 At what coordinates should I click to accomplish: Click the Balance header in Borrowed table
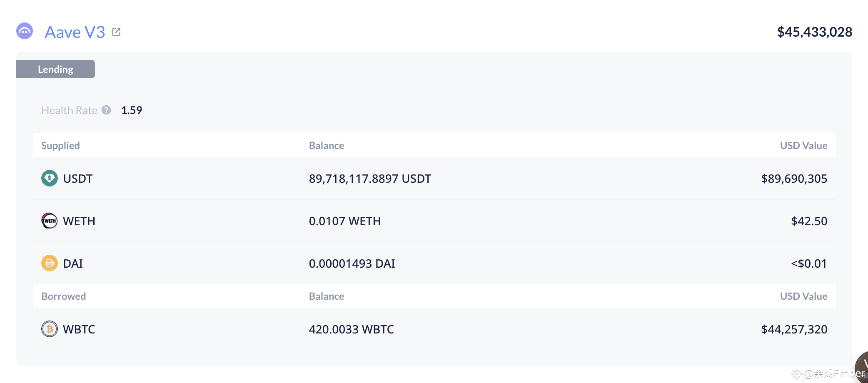327,296
